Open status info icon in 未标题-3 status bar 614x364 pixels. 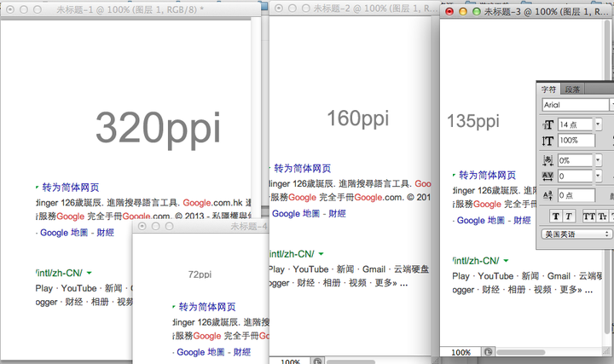pos(488,352)
